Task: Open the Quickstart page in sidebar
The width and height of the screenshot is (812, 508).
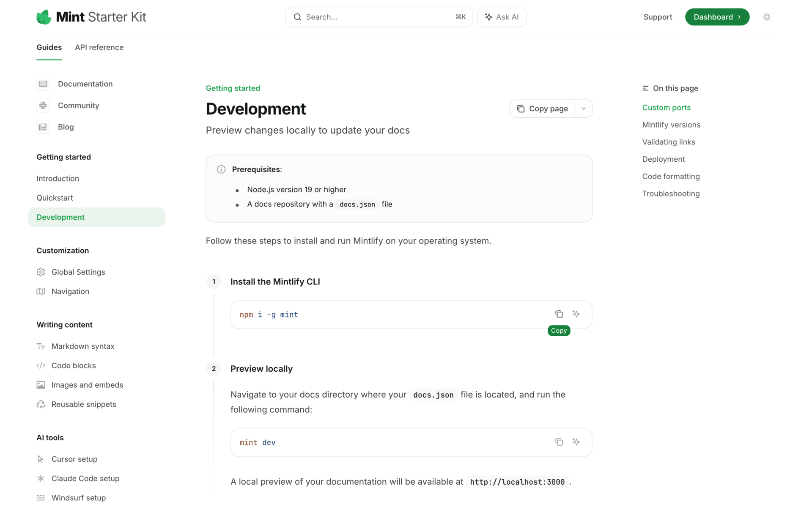Action: [55, 198]
